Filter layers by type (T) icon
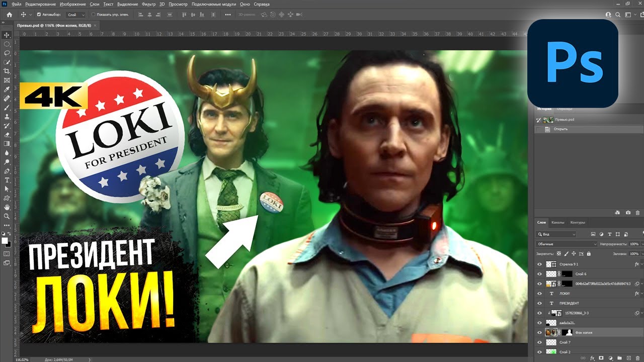Viewport: 644px width, 362px height. (610, 234)
